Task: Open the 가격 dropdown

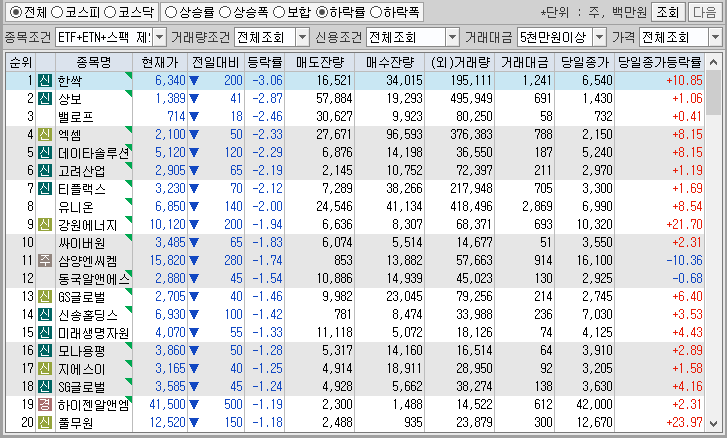Action: pos(714,37)
